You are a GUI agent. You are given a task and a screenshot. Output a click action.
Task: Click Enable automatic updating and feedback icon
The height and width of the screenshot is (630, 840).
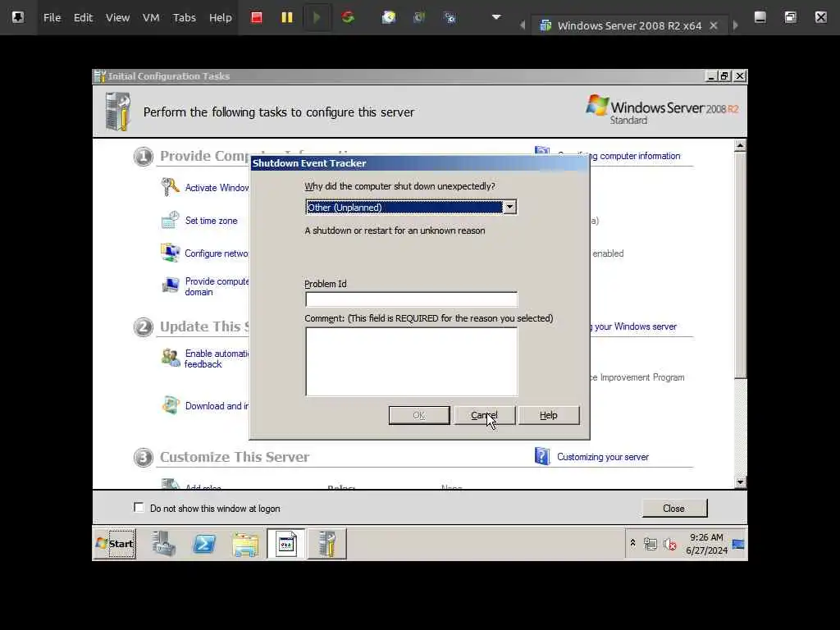coord(171,358)
